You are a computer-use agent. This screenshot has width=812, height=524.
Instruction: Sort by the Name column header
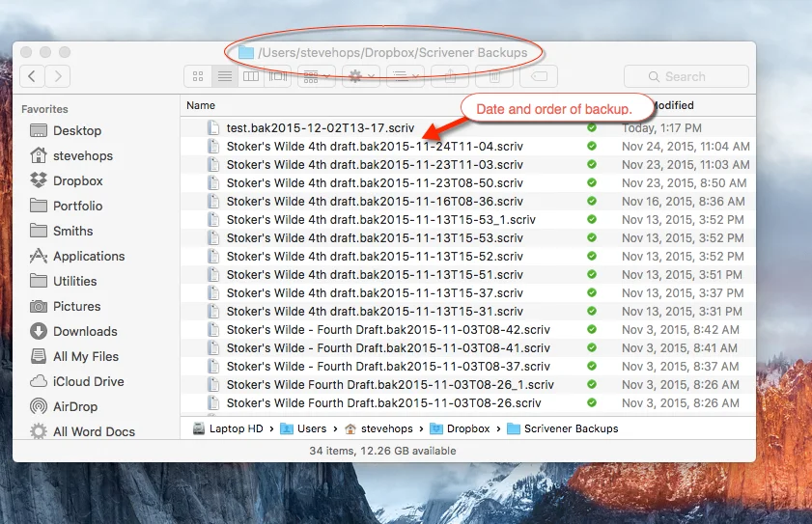[201, 105]
